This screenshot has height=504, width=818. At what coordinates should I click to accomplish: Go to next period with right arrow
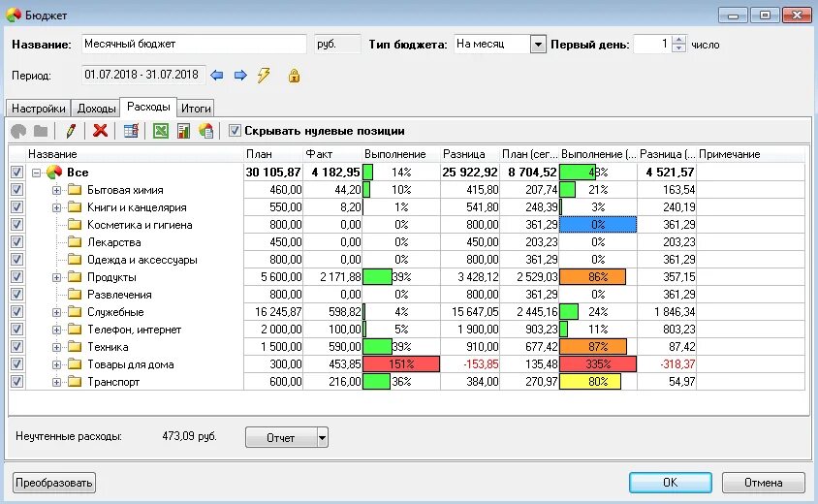(240, 76)
